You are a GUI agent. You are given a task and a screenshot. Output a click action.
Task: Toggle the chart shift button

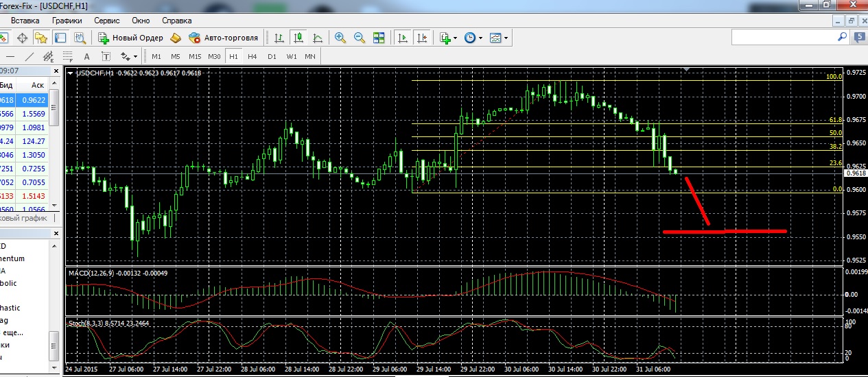(x=421, y=38)
